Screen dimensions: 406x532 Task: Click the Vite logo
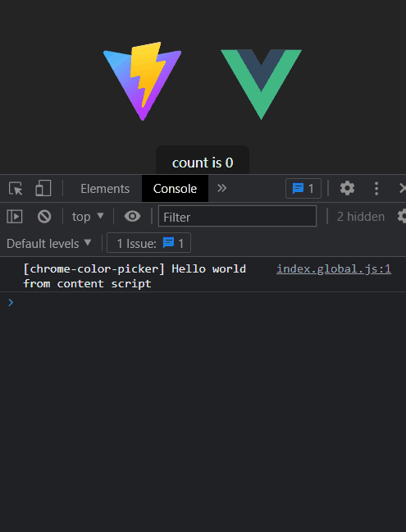[x=143, y=81]
